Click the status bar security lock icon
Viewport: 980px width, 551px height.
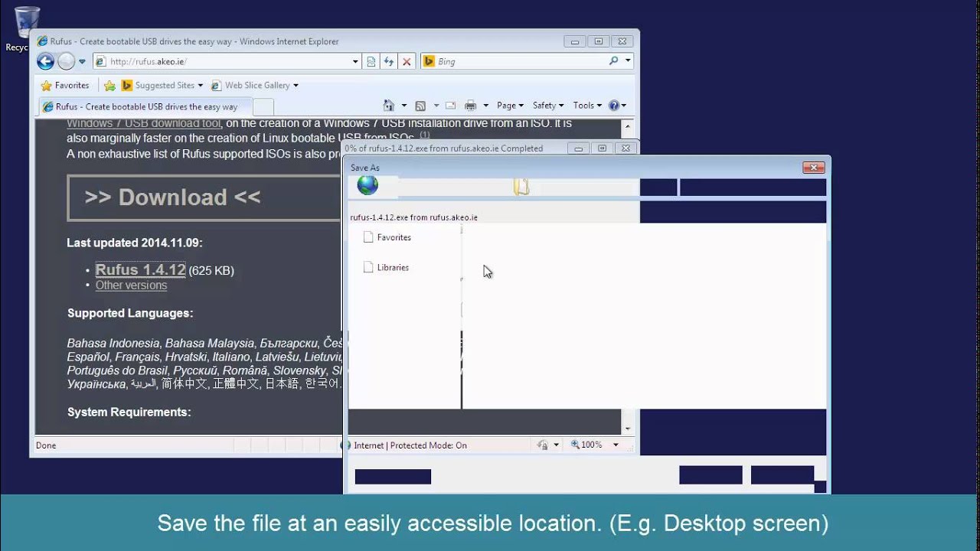pos(542,445)
